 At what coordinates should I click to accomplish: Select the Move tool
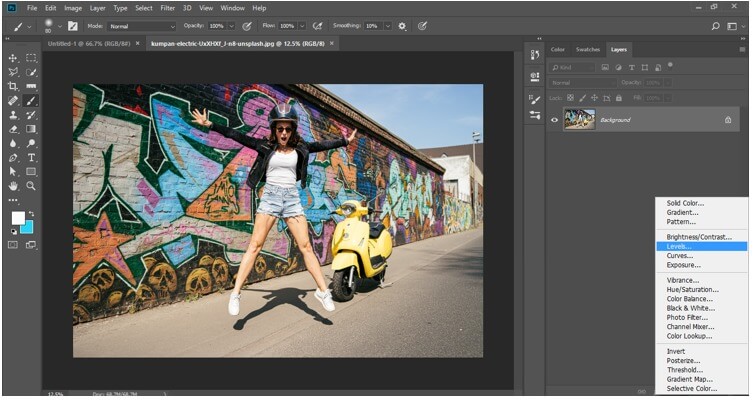point(13,58)
